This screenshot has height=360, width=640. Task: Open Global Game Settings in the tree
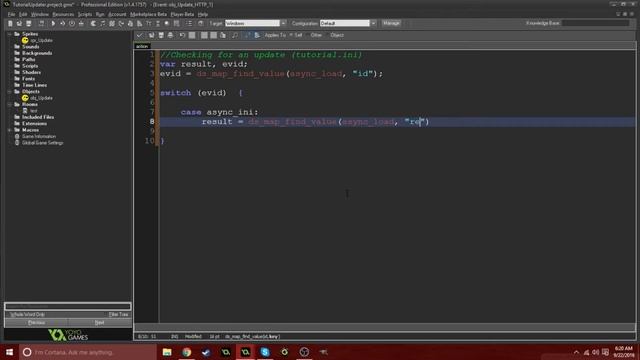tap(42, 143)
